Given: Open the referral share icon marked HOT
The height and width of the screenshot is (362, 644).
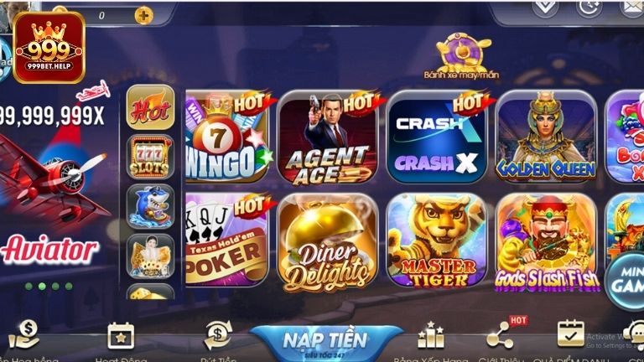Looking at the screenshot, I should point(501,337).
